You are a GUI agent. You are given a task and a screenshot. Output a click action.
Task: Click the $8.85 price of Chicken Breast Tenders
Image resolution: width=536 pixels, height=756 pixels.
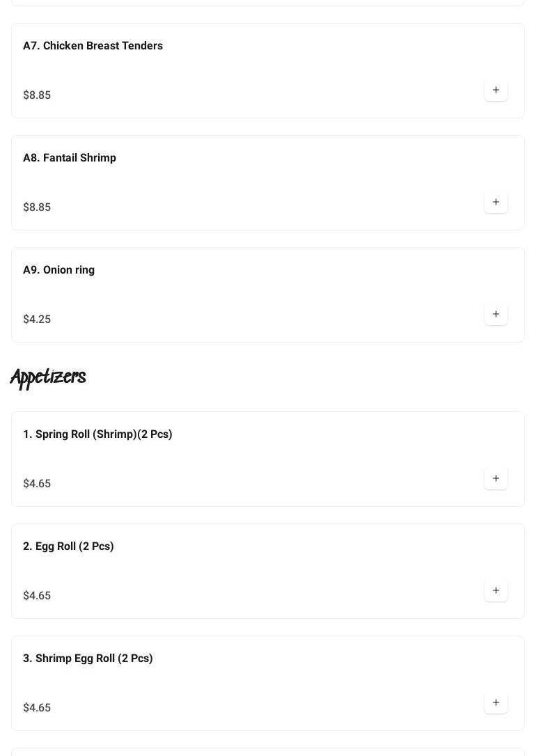coord(37,95)
